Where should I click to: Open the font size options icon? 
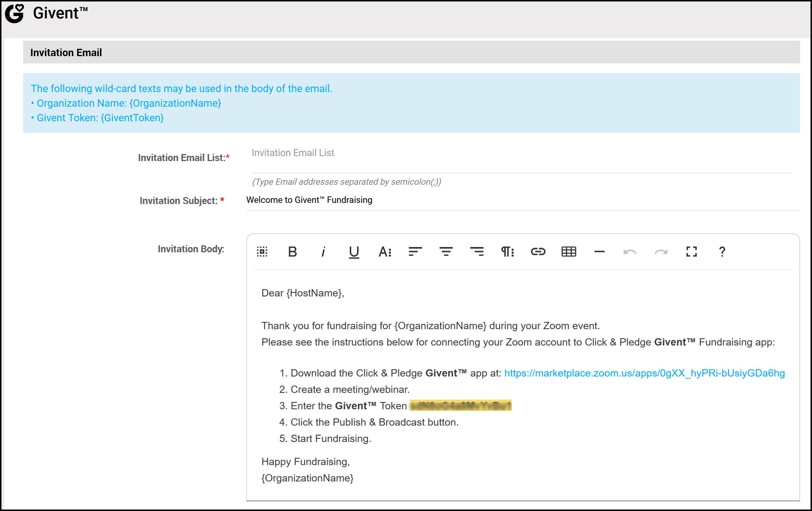(385, 252)
